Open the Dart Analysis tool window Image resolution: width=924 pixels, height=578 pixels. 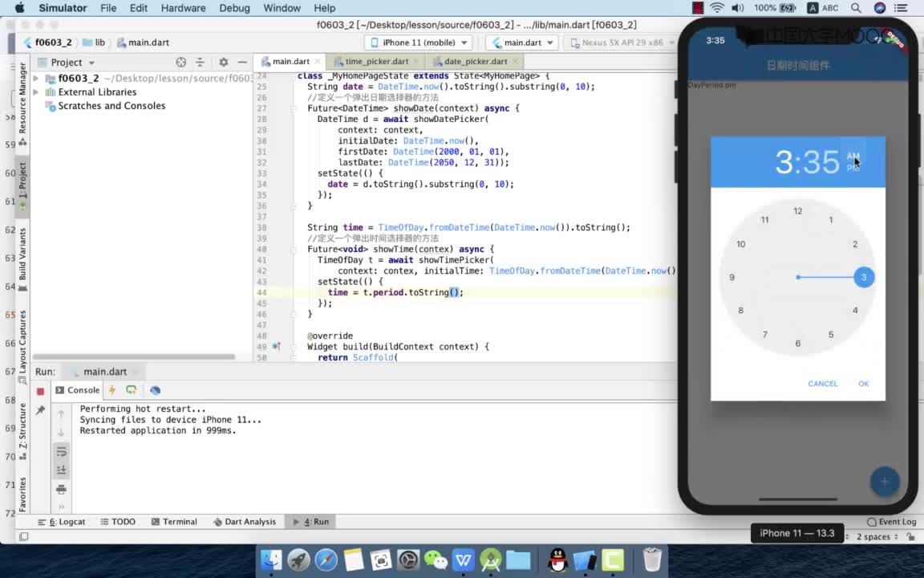(x=245, y=521)
